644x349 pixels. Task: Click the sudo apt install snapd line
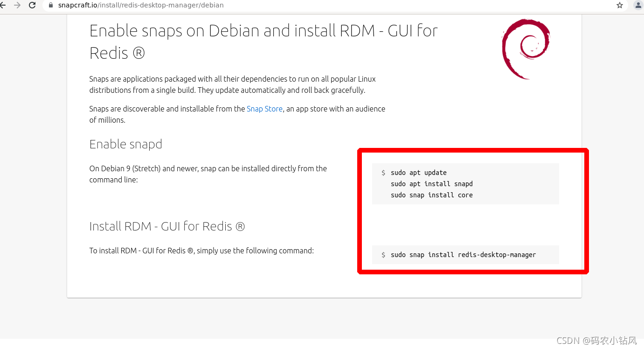[432, 183]
